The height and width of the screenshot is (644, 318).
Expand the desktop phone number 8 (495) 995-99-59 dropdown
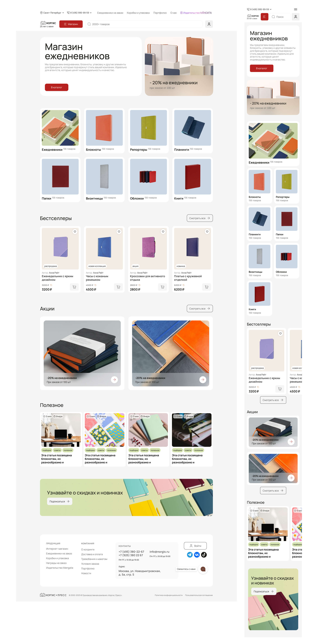click(79, 13)
